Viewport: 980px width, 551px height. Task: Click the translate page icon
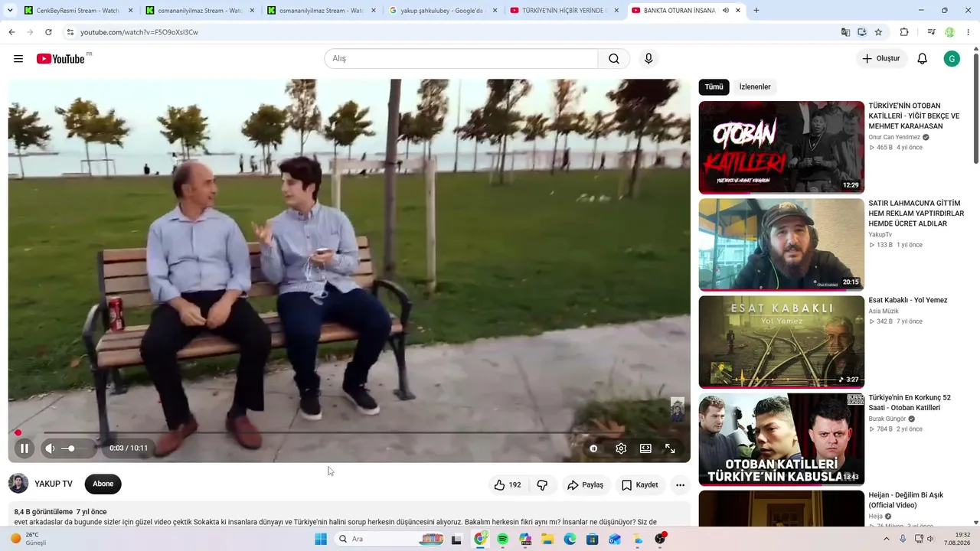pyautogui.click(x=845, y=32)
